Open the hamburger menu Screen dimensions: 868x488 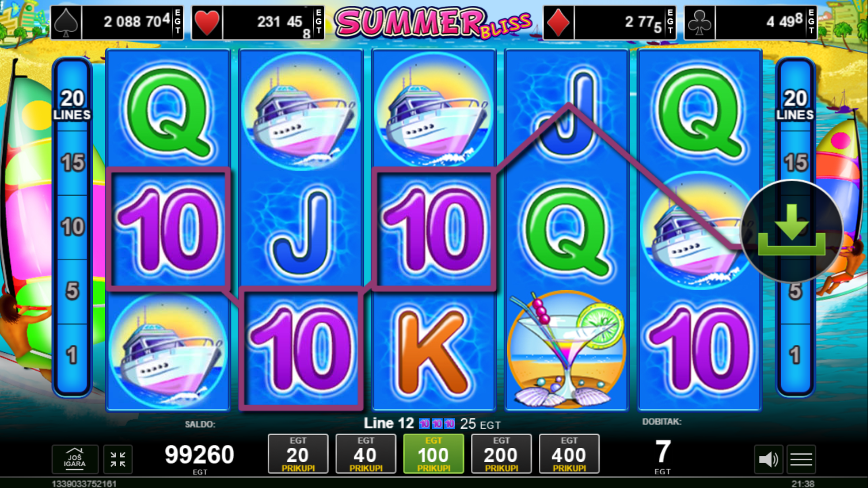801,460
